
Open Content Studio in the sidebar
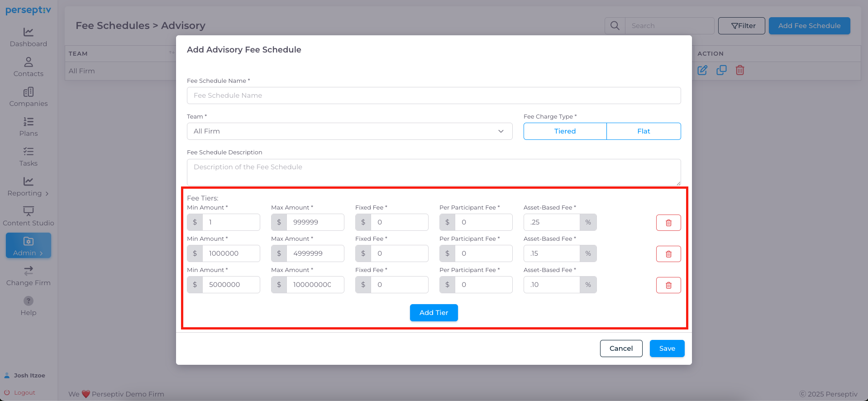[28, 216]
